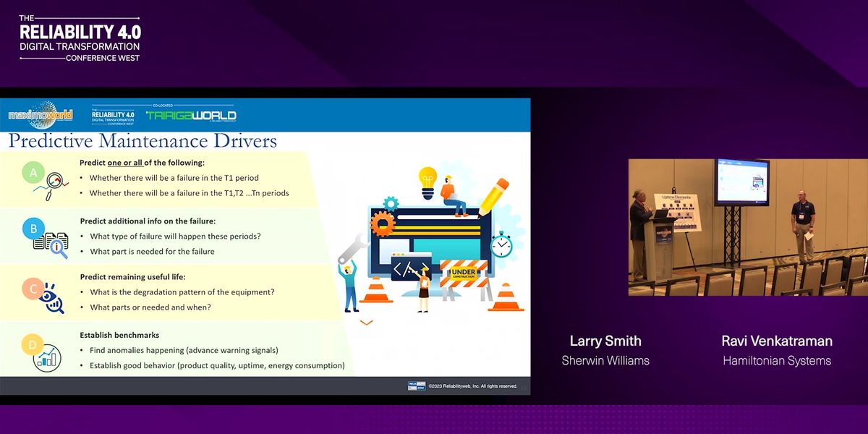The image size is (868, 434).
Task: Click the small orange chevron below illustration
Action: tap(367, 323)
